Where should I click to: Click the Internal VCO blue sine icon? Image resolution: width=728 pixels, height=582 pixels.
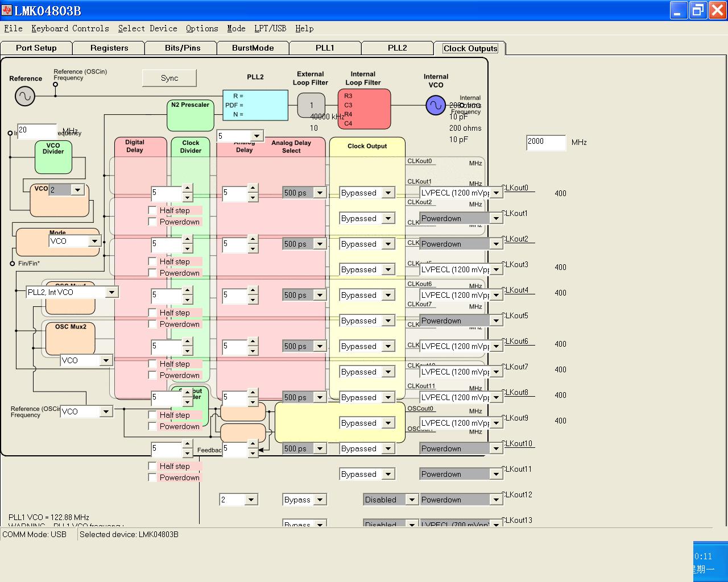point(435,105)
